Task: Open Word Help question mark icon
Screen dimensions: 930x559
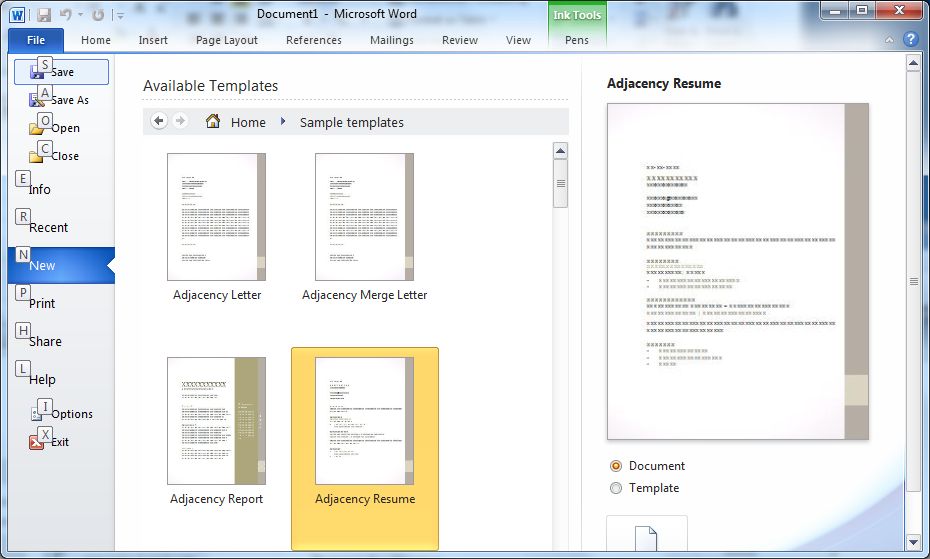Action: (910, 40)
